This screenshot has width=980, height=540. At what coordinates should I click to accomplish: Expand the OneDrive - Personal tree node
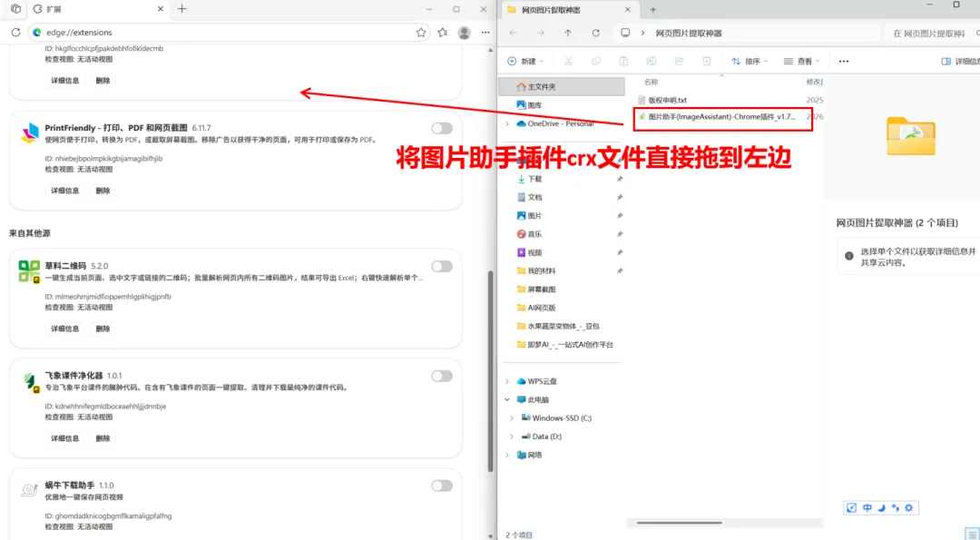507,123
